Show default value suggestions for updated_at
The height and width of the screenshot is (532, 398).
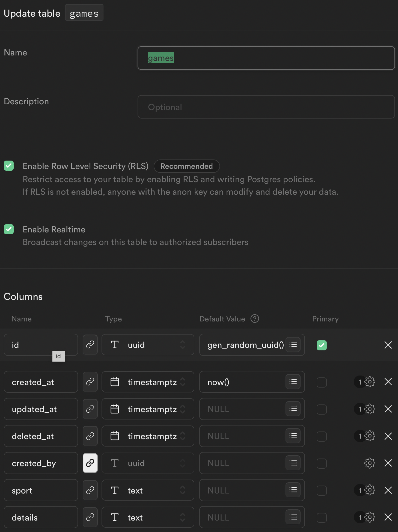(293, 409)
